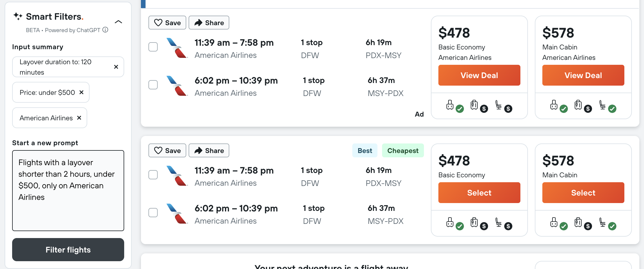The width and height of the screenshot is (644, 269).
Task: Check the 11:39 am flight in Best listing
Action: (x=153, y=175)
